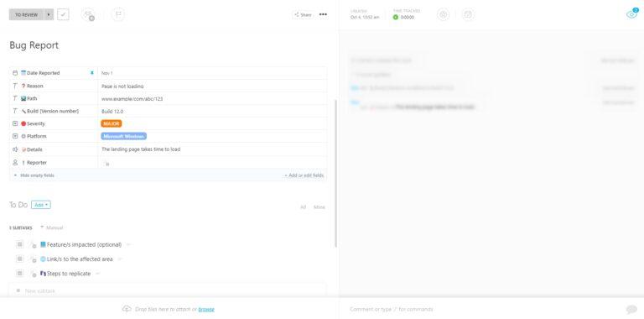
Task: Open the Created Oct 4 date
Action: (x=365, y=18)
